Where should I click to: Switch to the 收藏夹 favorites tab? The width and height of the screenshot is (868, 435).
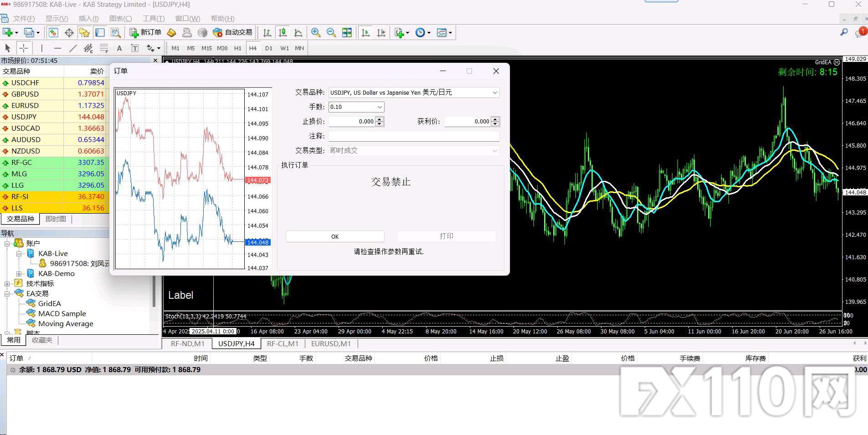click(42, 340)
